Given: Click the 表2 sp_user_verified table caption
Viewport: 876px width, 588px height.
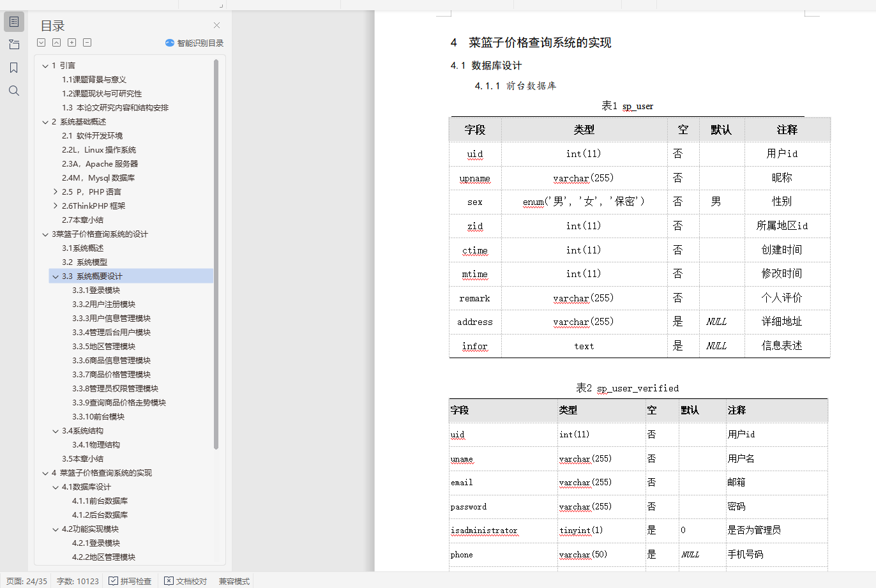Looking at the screenshot, I should 627,388.
